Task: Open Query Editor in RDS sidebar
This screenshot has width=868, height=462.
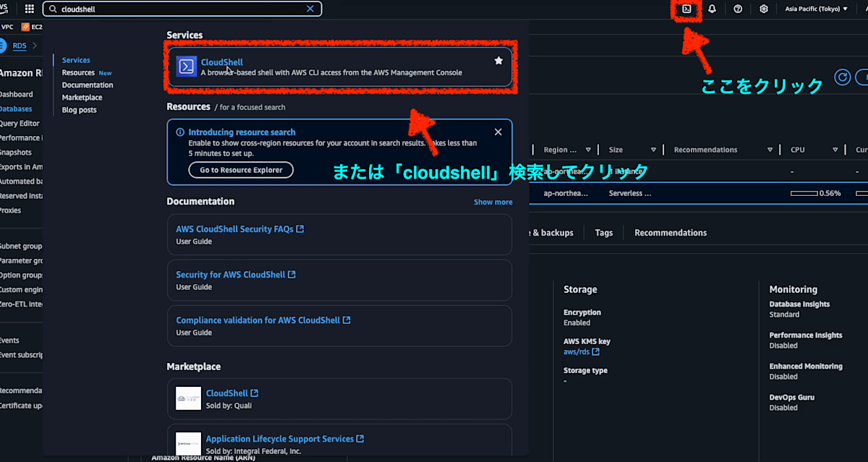Action: tap(20, 124)
